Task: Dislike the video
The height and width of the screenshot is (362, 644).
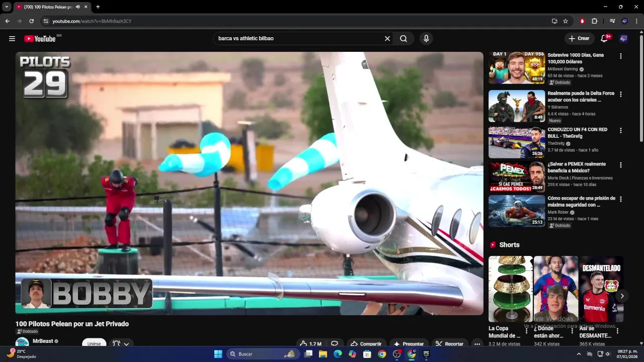Action: 335,344
